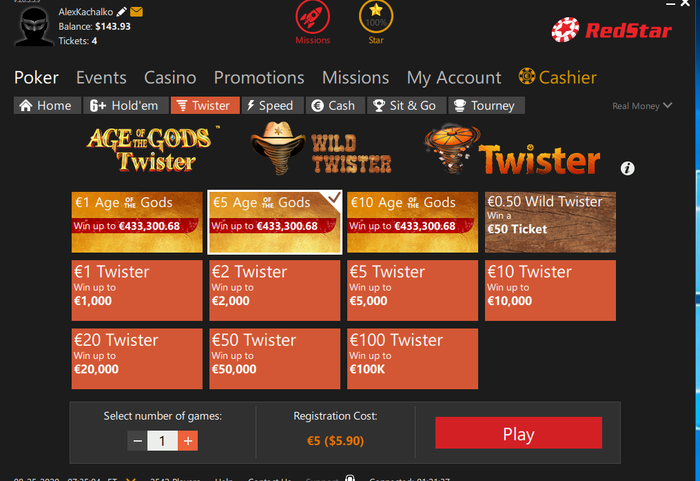
Task: Click the gold Star progress icon
Action: 376,17
